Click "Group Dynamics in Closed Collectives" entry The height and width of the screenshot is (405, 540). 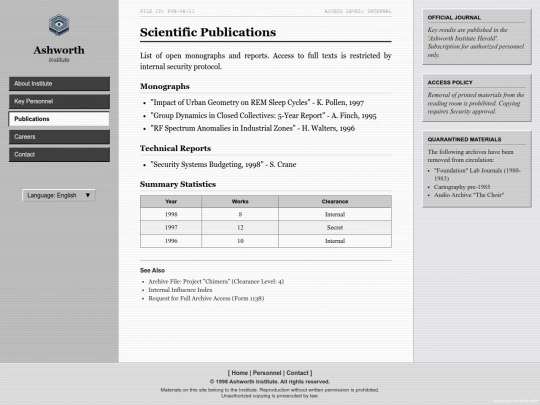(x=263, y=115)
